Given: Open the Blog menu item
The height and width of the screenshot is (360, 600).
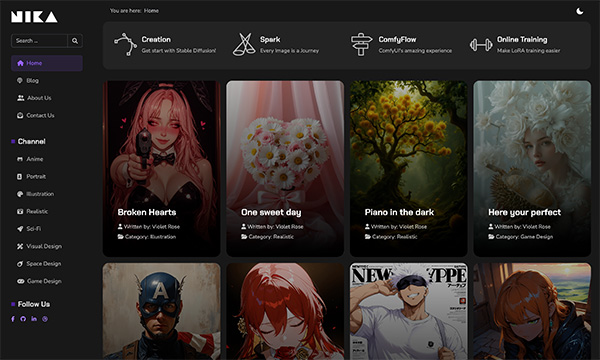Looking at the screenshot, I should click(33, 80).
